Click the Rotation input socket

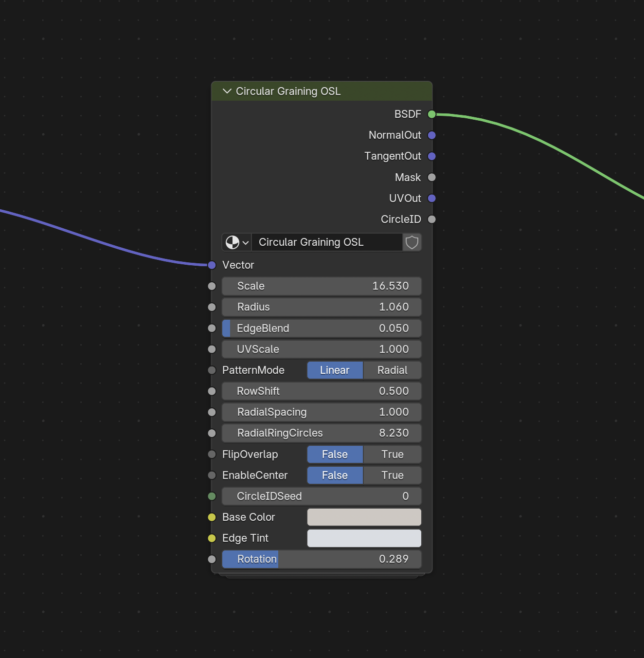212,559
